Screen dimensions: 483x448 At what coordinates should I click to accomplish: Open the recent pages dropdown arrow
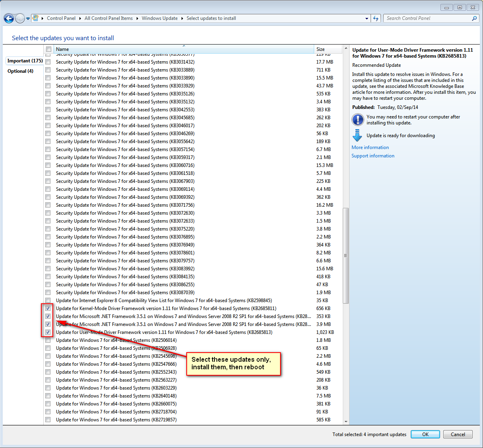[x=28, y=18]
